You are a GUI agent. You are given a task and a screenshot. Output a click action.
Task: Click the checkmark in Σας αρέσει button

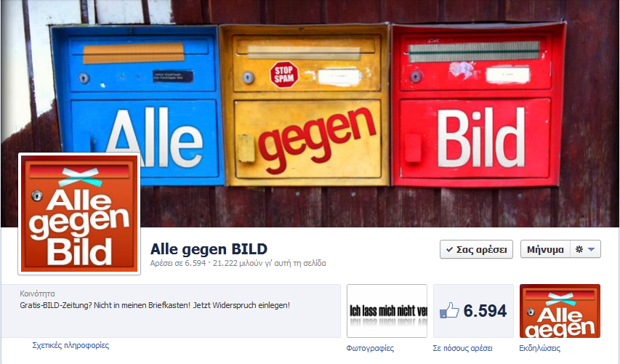pyautogui.click(x=449, y=249)
